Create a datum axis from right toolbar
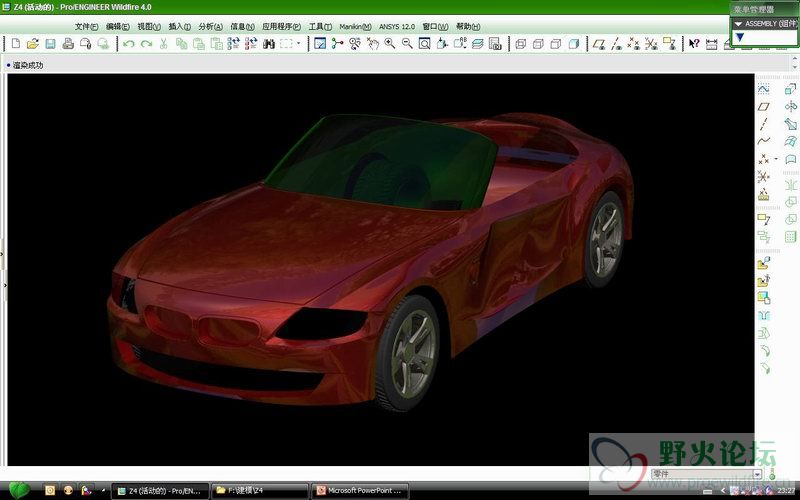The width and height of the screenshot is (800, 500). [763, 124]
